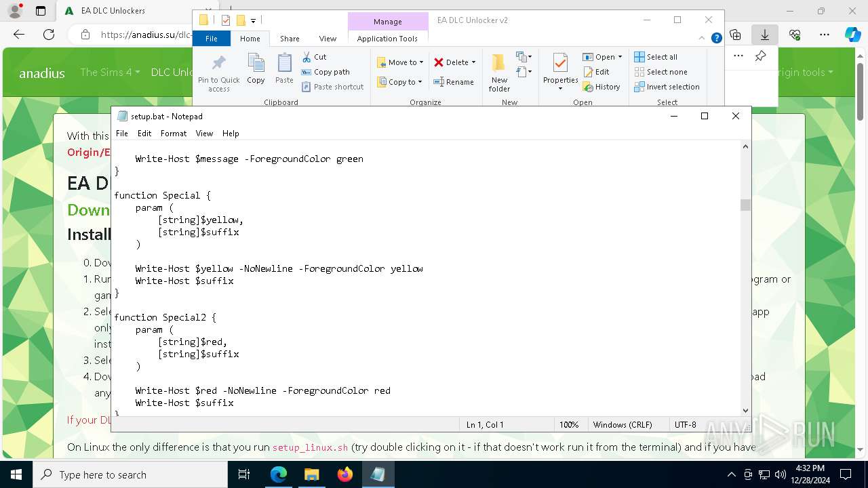Open Notepad Edit menu
Screen dimensions: 868x488
click(x=144, y=134)
